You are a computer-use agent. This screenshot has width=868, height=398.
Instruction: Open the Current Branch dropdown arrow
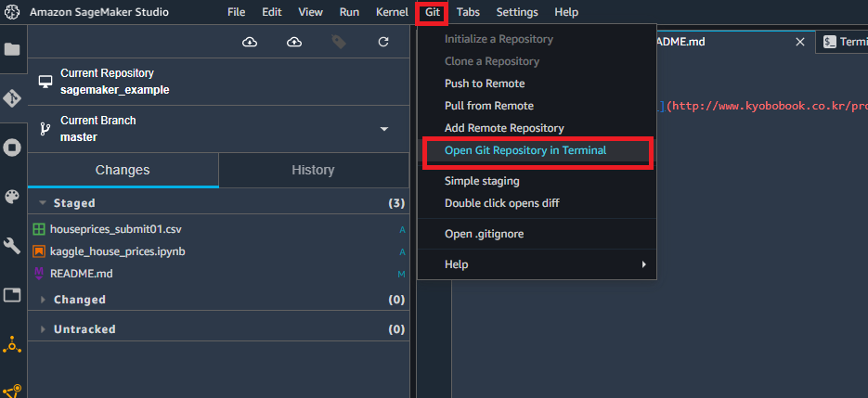(384, 129)
